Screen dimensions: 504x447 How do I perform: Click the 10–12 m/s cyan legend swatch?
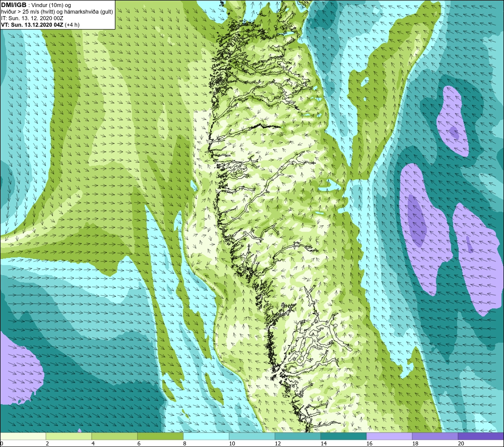click(x=252, y=436)
